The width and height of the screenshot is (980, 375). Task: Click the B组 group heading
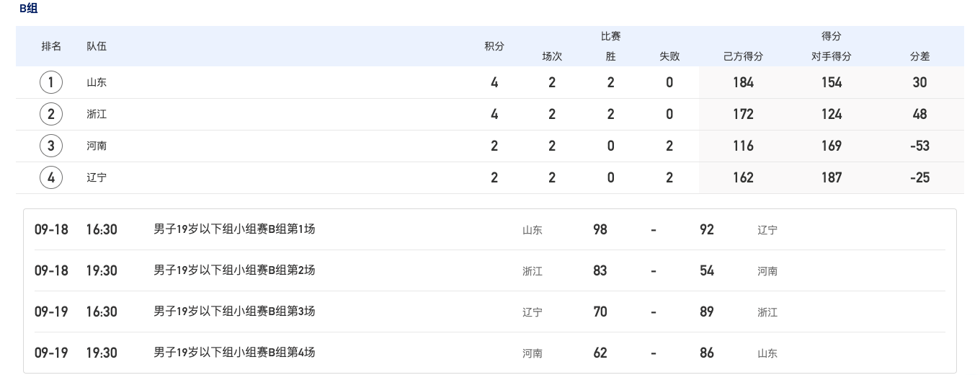pyautogui.click(x=29, y=9)
